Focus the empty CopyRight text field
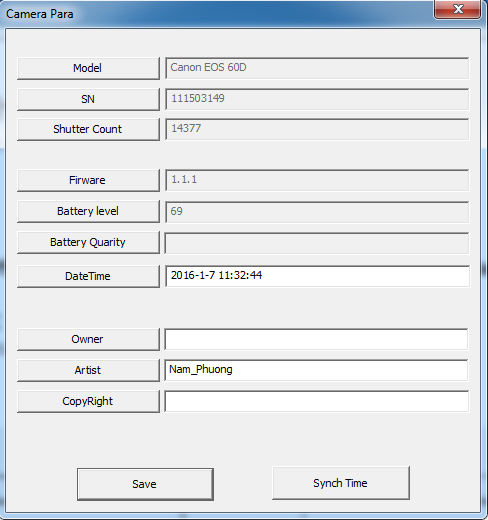Screen dimensions: 488x520 317,401
